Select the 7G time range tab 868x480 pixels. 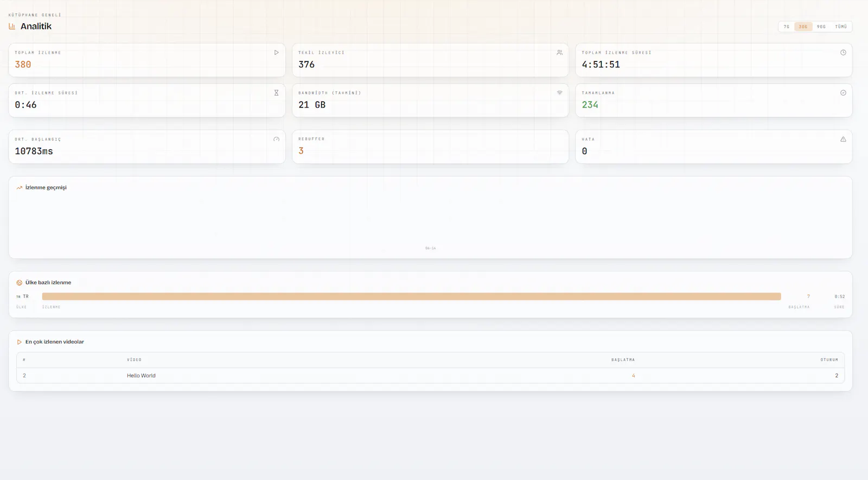[x=787, y=27]
